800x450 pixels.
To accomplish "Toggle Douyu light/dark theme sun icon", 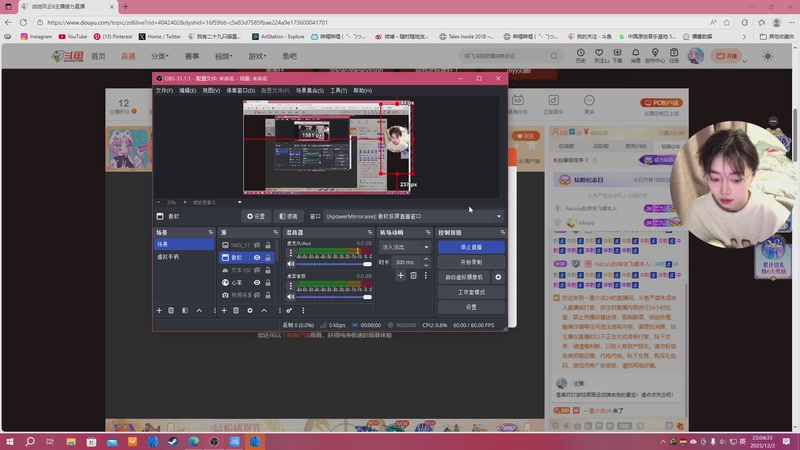I will pyautogui.click(x=767, y=56).
